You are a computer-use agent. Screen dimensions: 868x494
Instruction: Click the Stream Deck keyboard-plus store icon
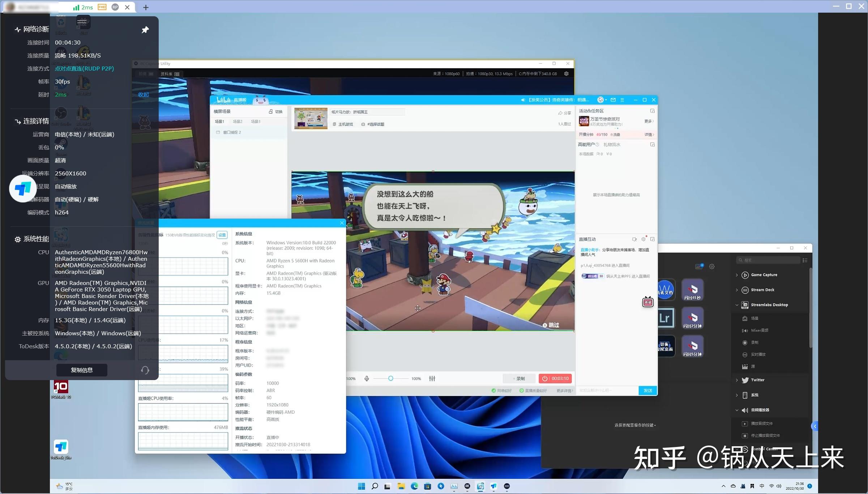coord(699,267)
